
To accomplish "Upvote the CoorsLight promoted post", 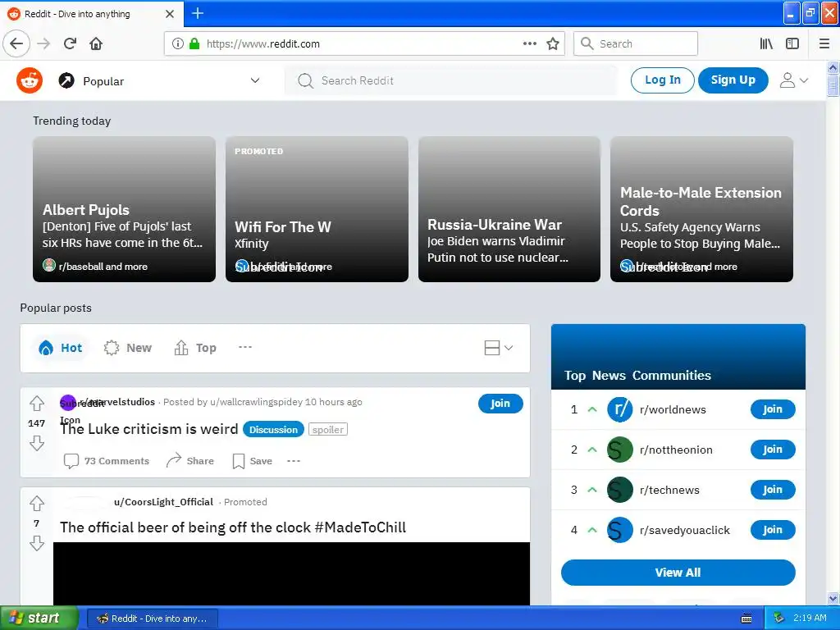I will pyautogui.click(x=37, y=503).
